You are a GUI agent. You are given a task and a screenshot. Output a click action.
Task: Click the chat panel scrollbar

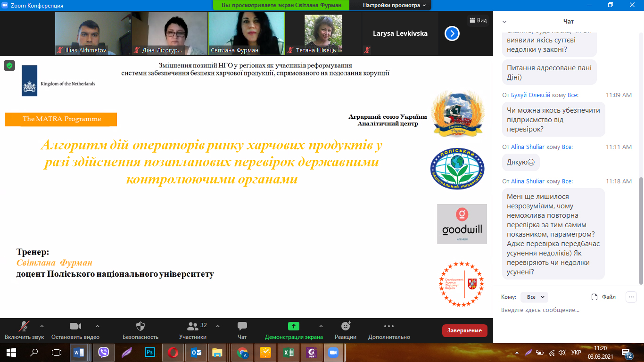(641, 231)
